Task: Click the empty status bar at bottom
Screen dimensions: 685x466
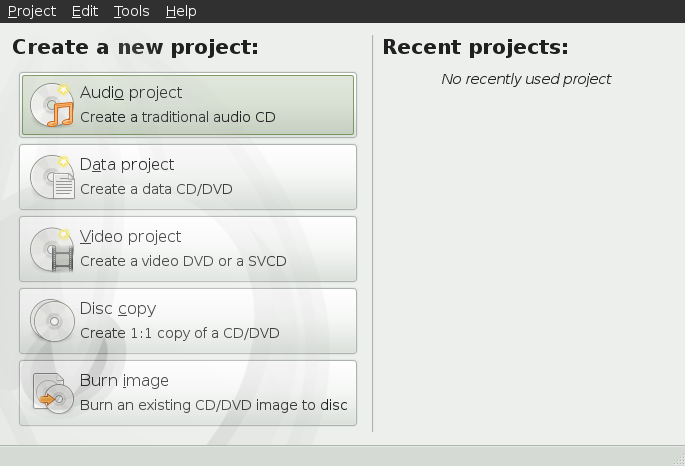Action: (x=342, y=455)
